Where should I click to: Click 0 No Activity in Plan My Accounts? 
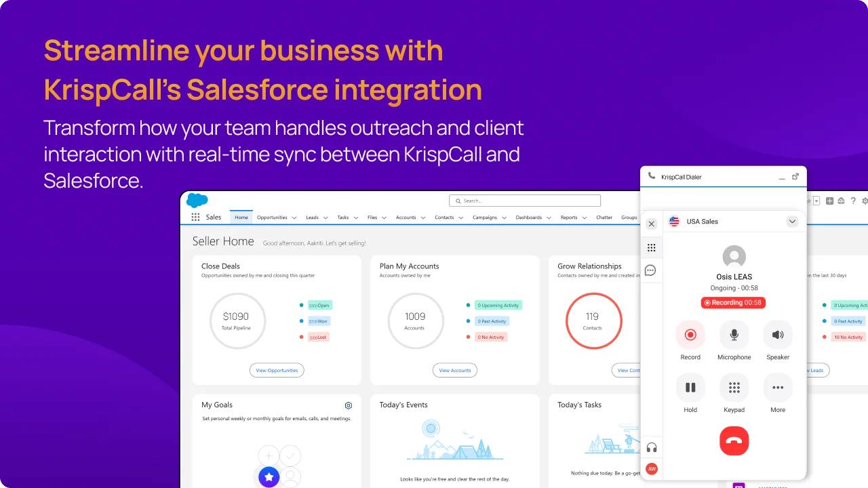coord(491,337)
